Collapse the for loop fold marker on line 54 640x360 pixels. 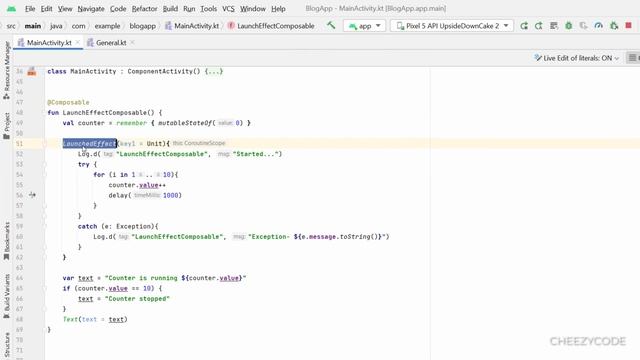(x=44, y=175)
